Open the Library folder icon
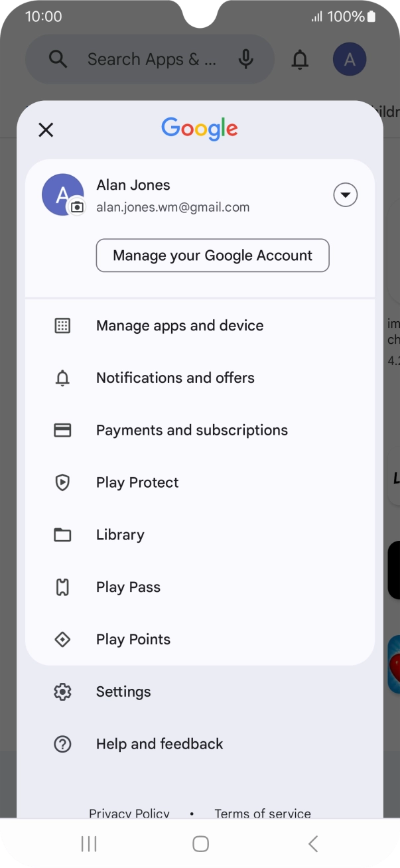Screen dimensions: 400x868 62,535
